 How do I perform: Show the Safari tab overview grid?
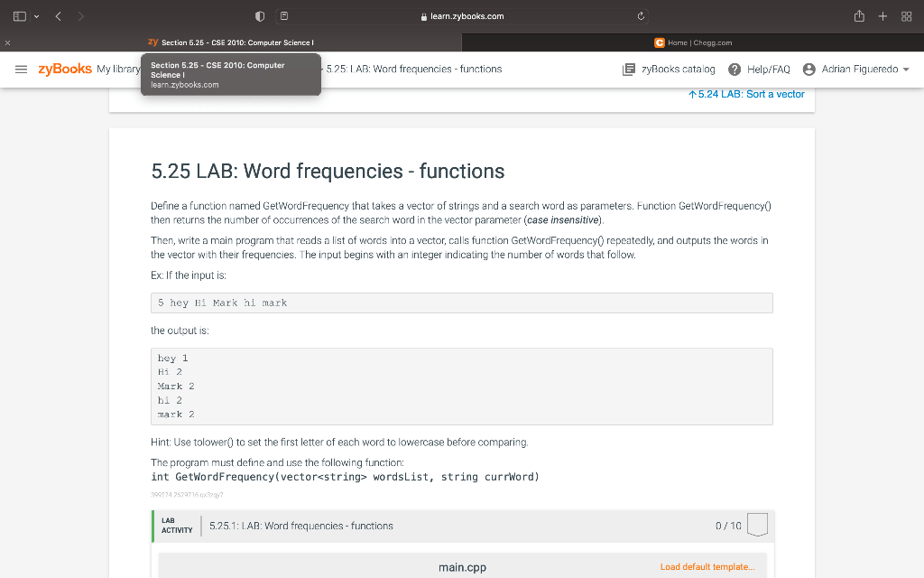pyautogui.click(x=906, y=16)
